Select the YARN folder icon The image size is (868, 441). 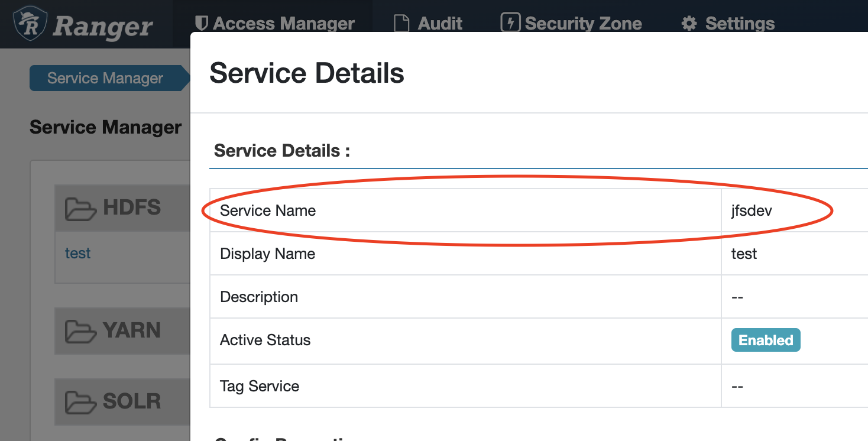pos(80,331)
